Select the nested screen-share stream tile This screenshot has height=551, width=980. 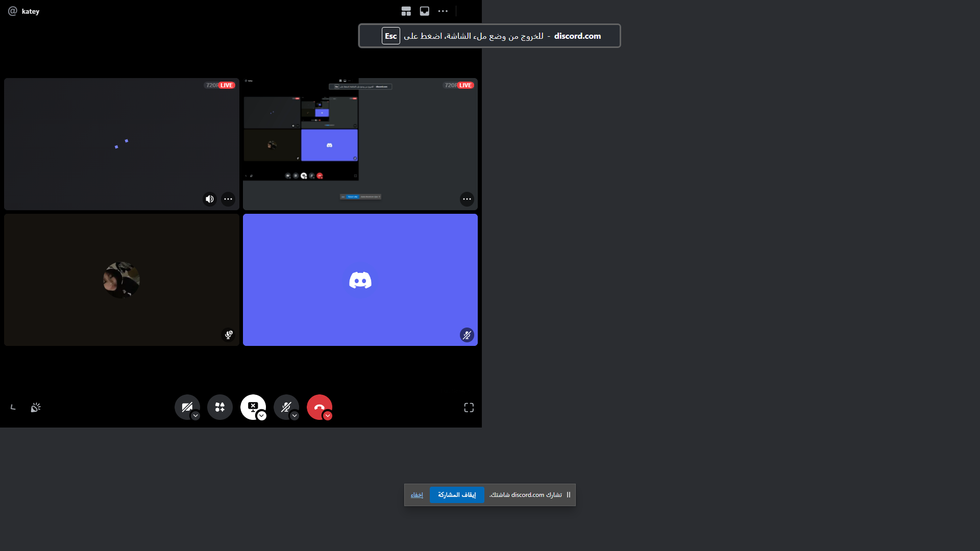360,144
